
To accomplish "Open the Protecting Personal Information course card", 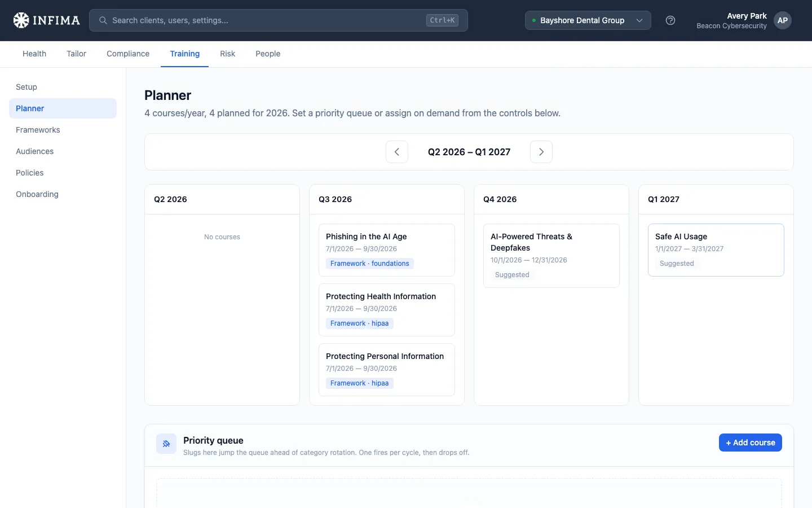I will 387,370.
